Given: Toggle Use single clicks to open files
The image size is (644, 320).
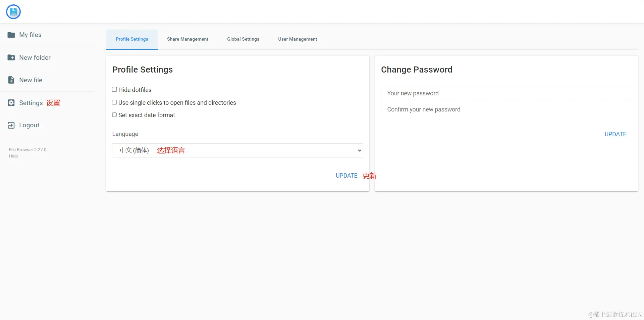Looking at the screenshot, I should tap(114, 102).
